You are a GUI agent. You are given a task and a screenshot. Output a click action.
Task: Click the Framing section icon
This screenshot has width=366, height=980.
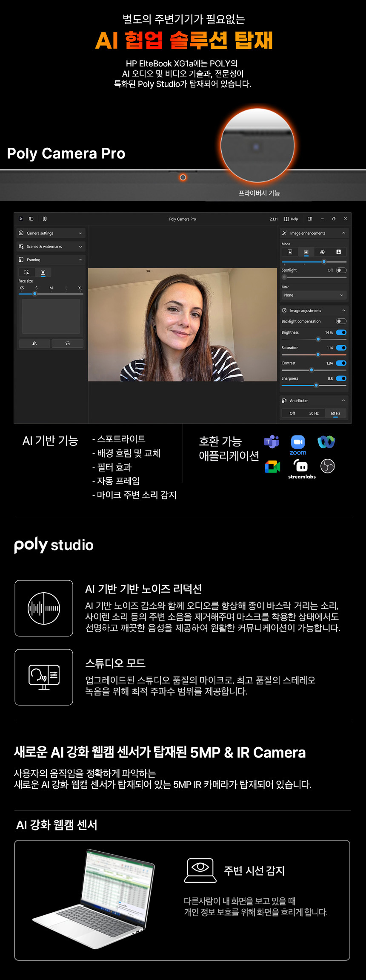coord(21,259)
